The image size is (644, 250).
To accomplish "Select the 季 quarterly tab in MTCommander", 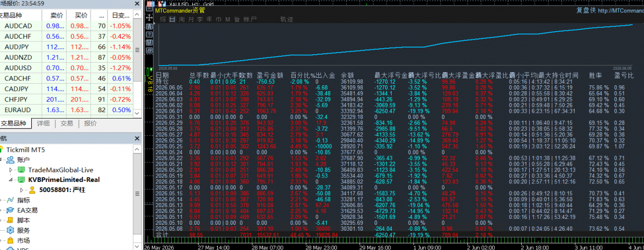I will 200,19.
